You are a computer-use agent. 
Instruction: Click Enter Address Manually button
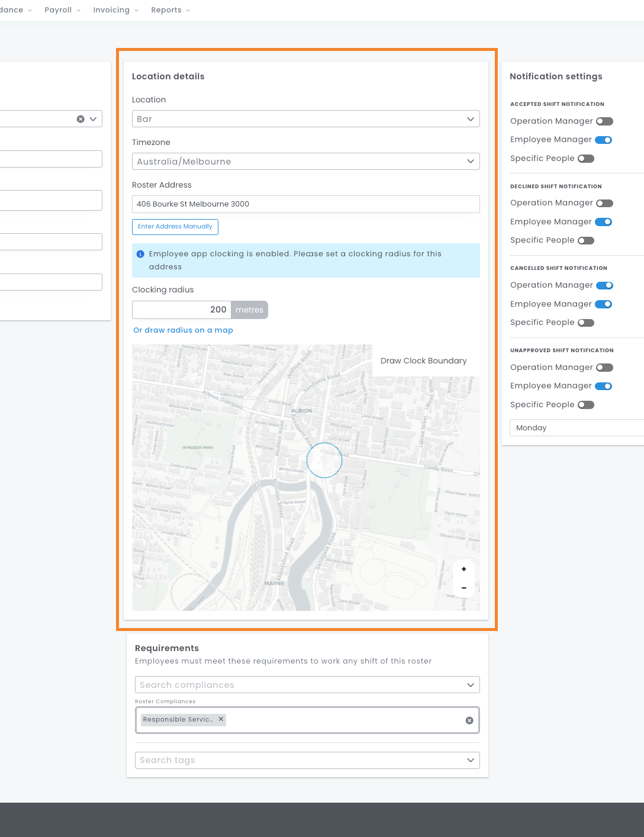pos(175,227)
